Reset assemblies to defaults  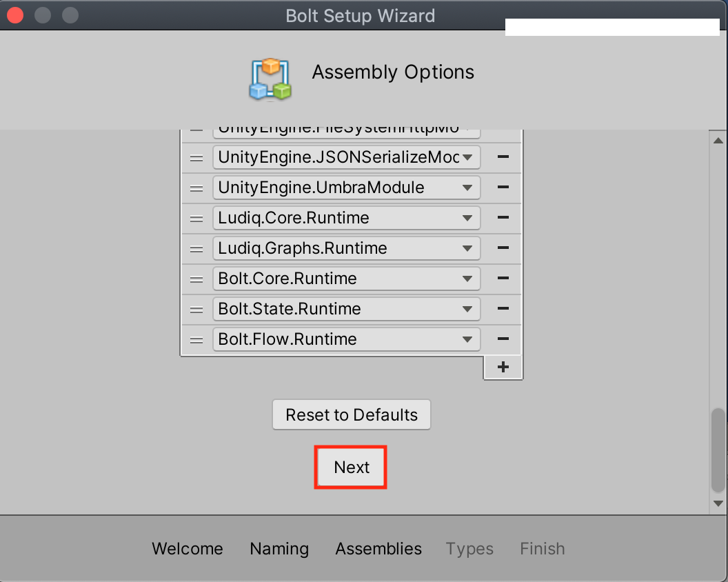point(351,414)
